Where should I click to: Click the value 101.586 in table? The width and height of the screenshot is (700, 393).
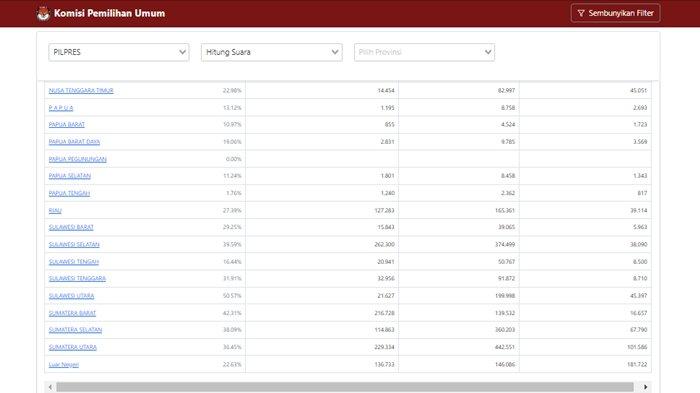coord(637,347)
